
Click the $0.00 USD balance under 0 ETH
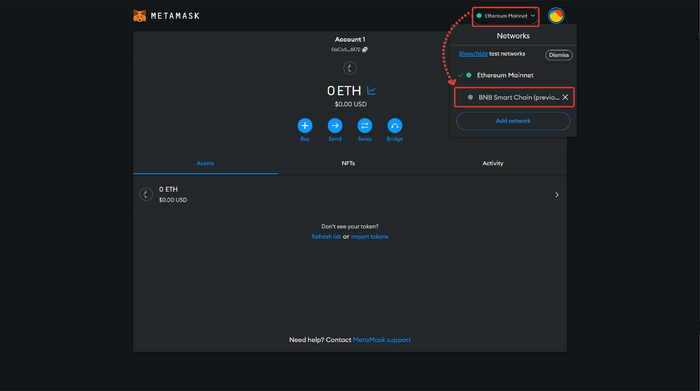[x=350, y=104]
